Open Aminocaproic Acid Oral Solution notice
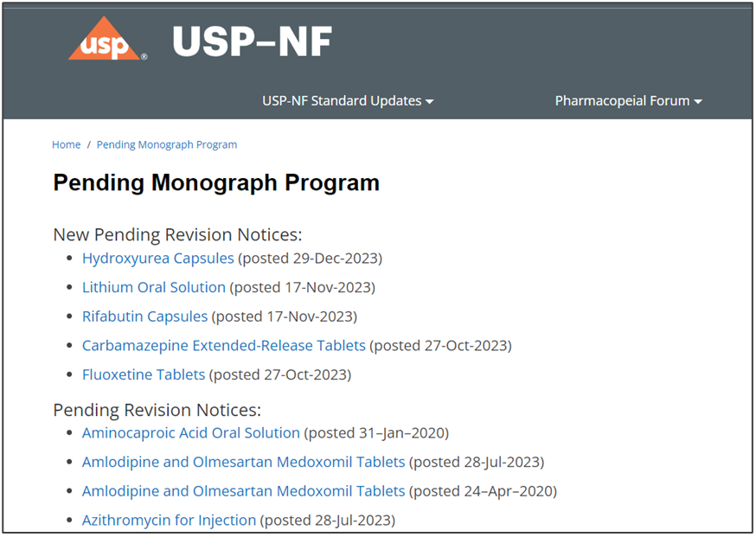The width and height of the screenshot is (756, 537). [190, 432]
